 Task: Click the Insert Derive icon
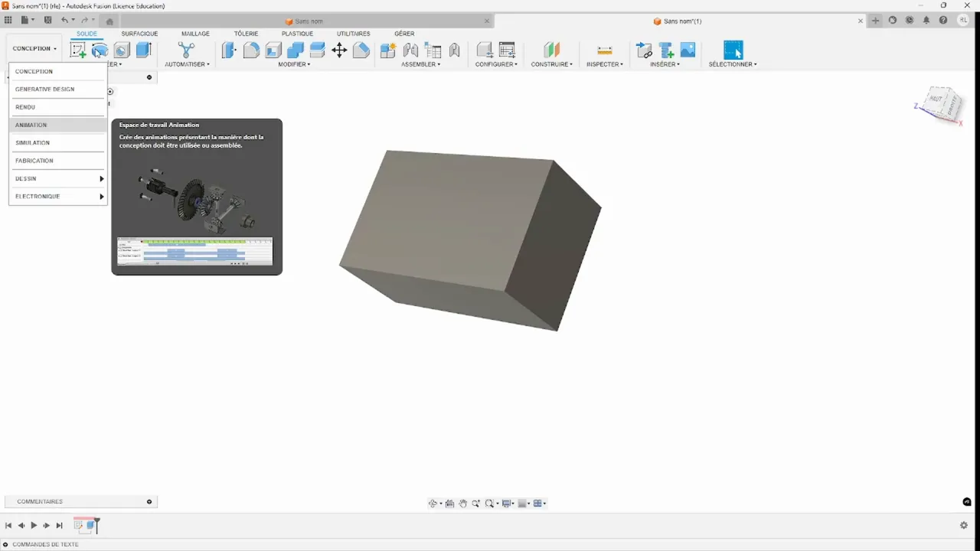click(x=645, y=51)
